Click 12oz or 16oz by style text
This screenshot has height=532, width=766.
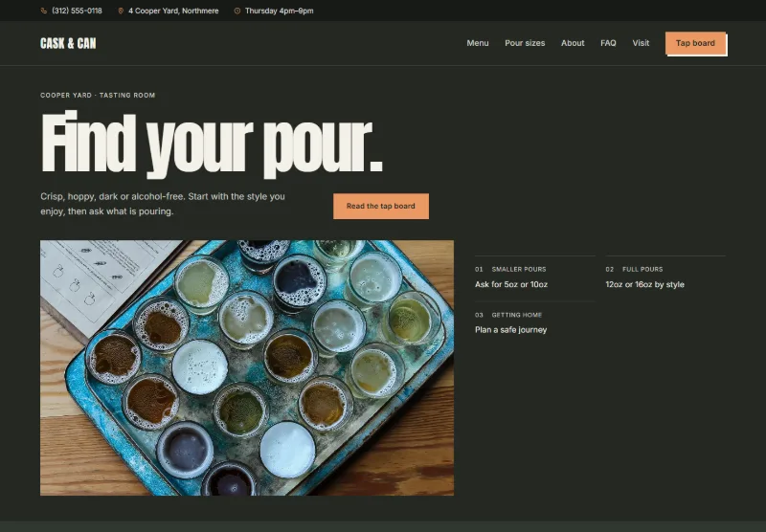644,284
